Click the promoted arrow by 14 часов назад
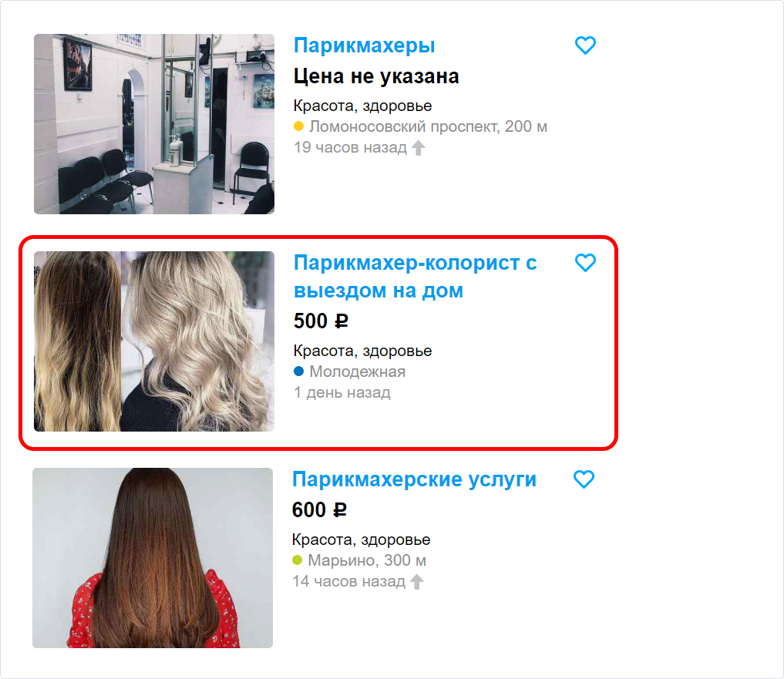Image resolution: width=784 pixels, height=679 pixels. click(x=417, y=581)
